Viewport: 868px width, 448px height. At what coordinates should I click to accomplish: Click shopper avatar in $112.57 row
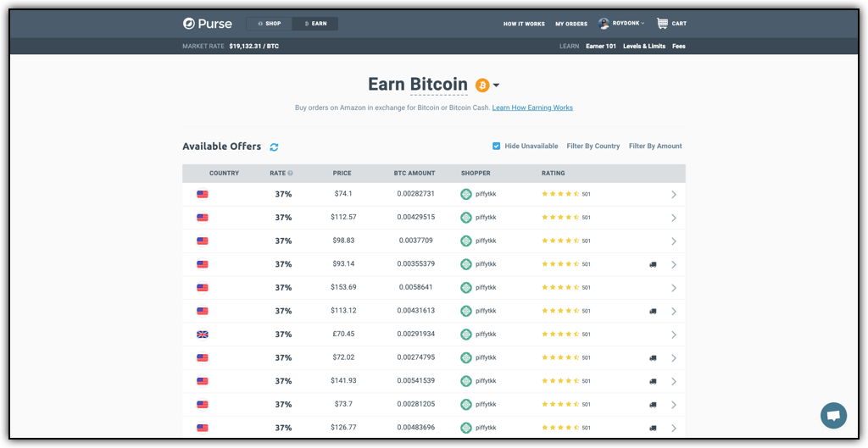click(466, 218)
